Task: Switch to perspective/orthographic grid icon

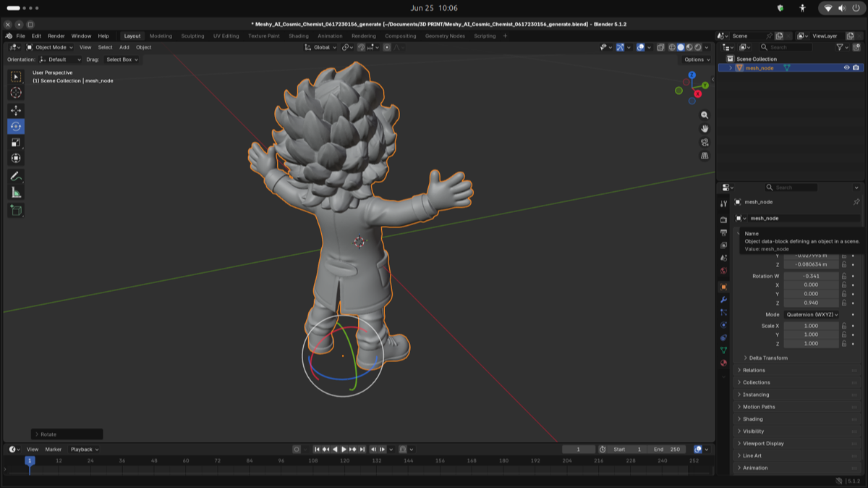Action: coord(705,156)
